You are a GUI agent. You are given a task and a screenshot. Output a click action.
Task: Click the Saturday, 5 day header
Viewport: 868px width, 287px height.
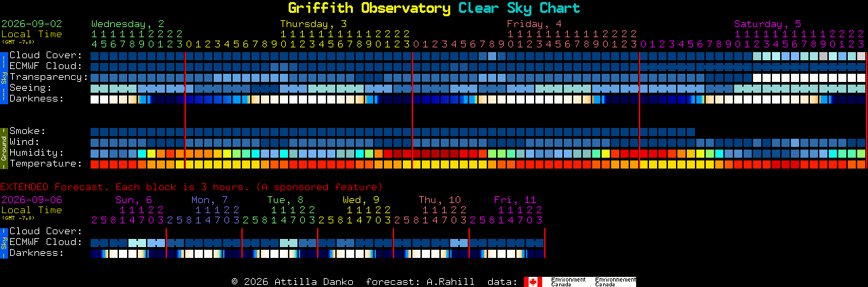click(768, 24)
